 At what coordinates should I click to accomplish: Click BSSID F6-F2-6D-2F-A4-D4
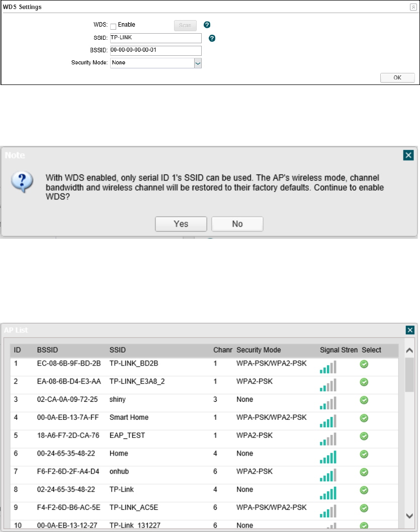(68, 471)
